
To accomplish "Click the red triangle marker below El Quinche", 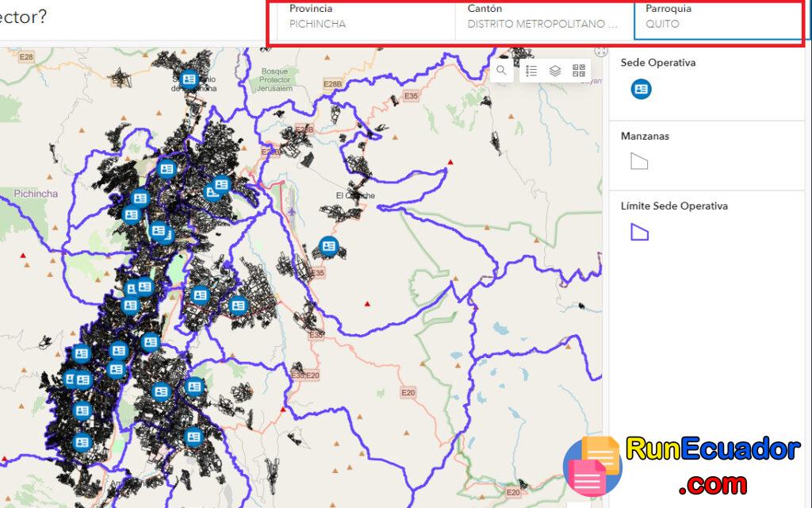I will [x=366, y=304].
